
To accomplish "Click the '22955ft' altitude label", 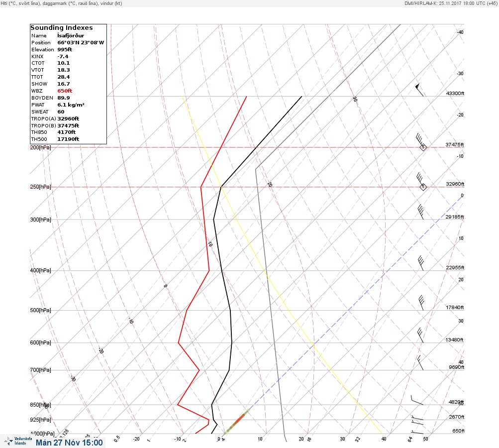I will click(x=455, y=267).
